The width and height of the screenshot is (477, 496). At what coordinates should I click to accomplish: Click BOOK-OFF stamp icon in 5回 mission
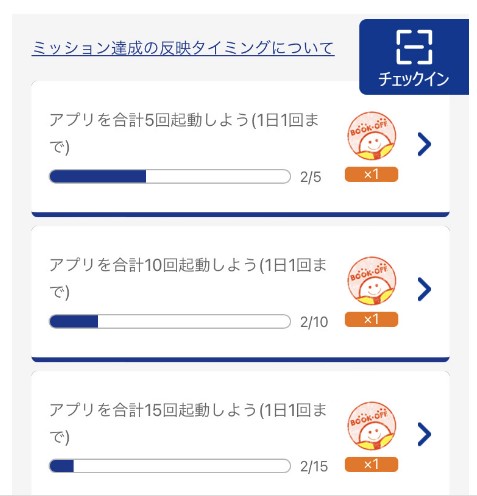(x=372, y=136)
